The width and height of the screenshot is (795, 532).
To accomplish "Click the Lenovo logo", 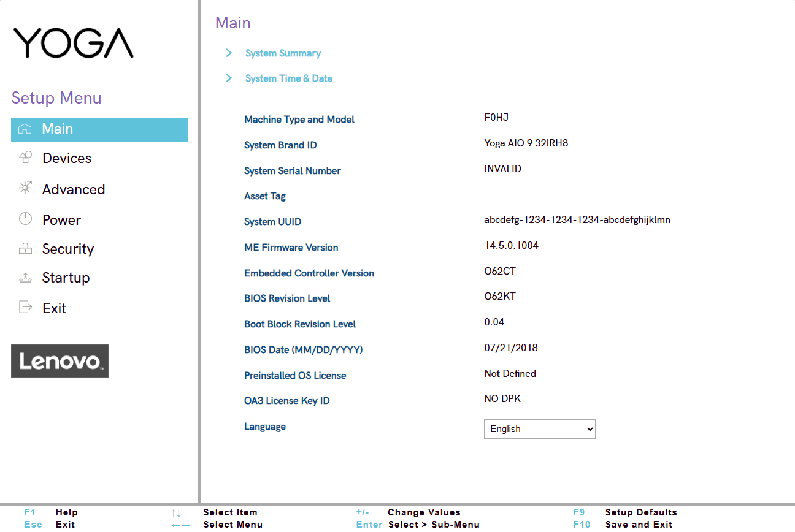I will point(60,361).
